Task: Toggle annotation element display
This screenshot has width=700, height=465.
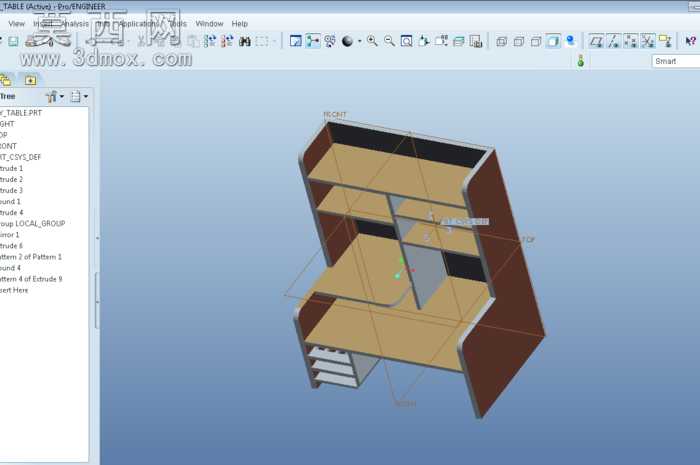Action: pyautogui.click(x=665, y=41)
